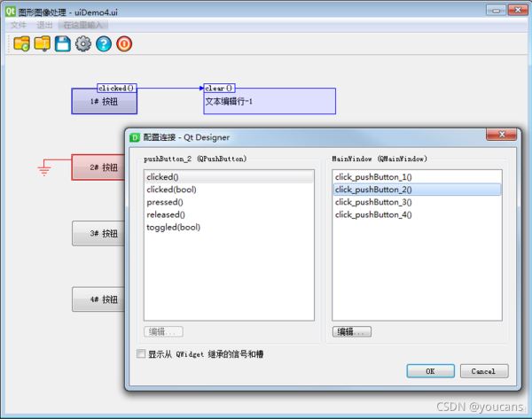Open the 退出 menu
This screenshot has width=532, height=419.
[x=44, y=25]
